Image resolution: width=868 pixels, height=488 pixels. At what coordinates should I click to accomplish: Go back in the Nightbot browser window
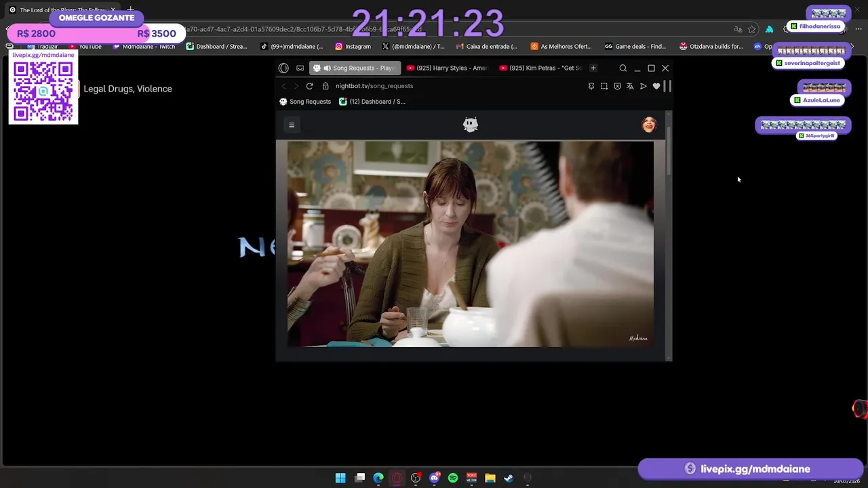click(284, 86)
